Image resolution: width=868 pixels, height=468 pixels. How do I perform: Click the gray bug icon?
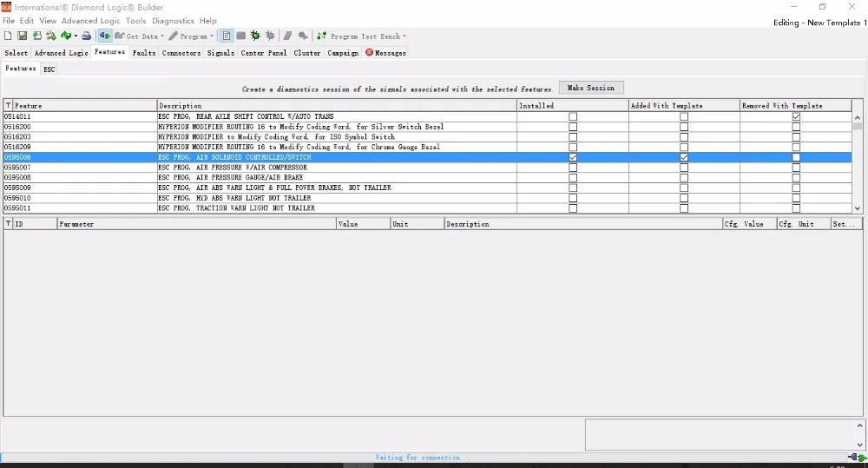coord(270,36)
